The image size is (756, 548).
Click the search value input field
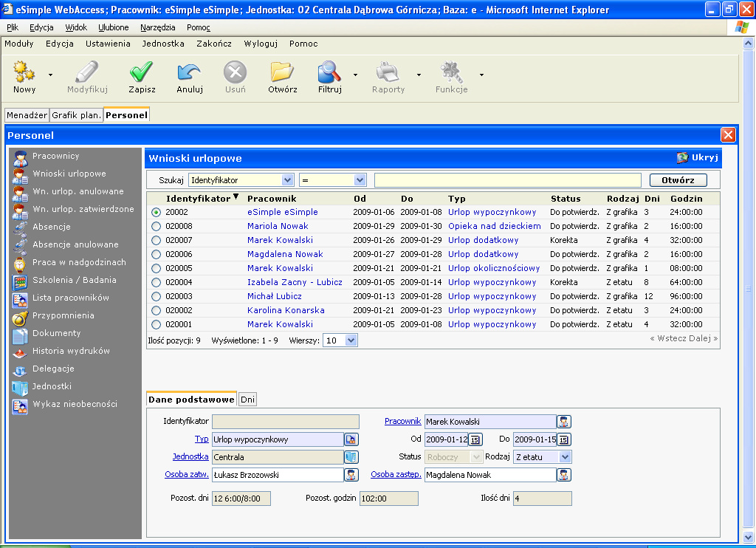(x=508, y=180)
